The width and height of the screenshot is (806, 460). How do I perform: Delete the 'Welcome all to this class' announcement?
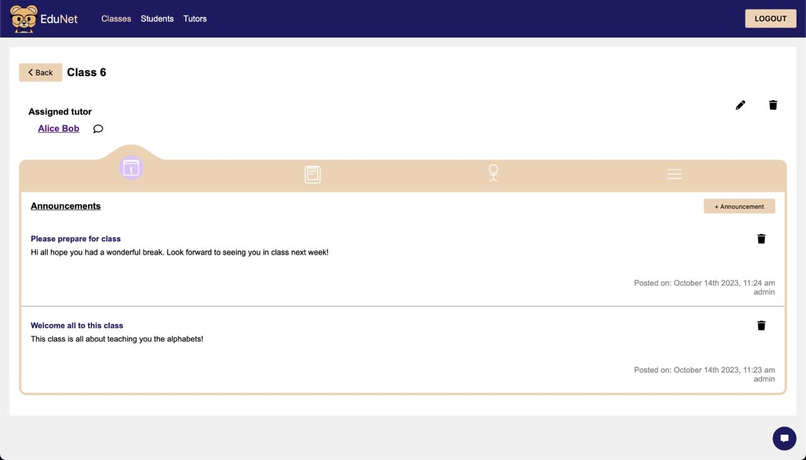761,325
